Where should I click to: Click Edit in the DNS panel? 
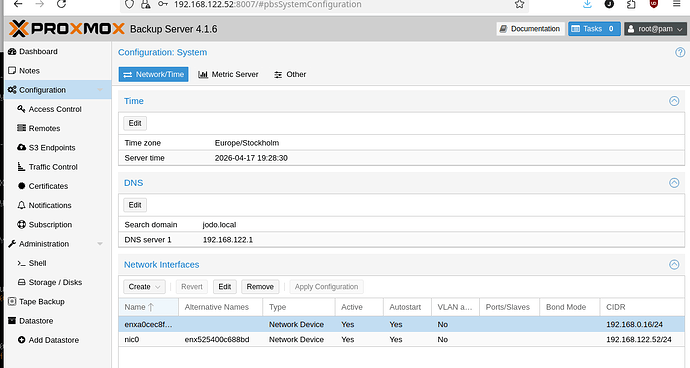coord(135,205)
